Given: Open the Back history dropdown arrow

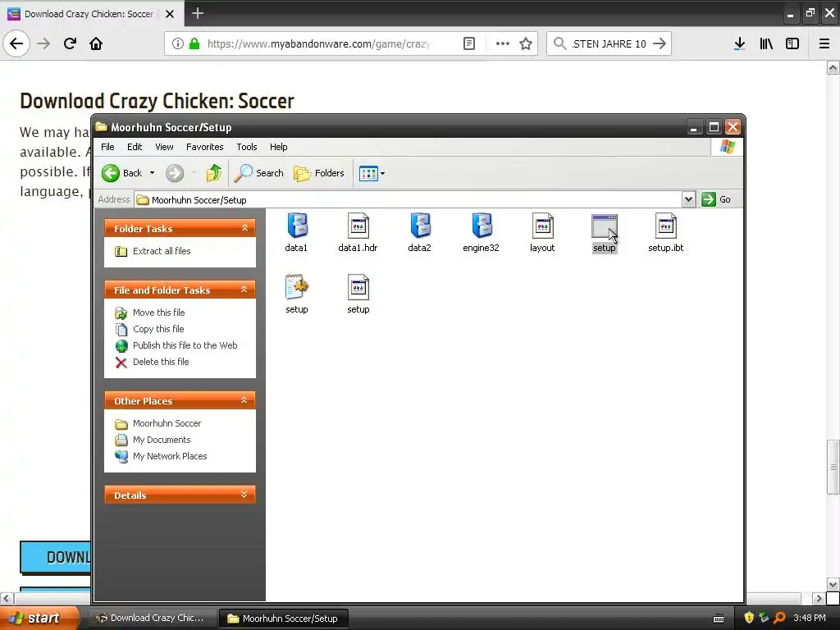Looking at the screenshot, I should pos(152,173).
